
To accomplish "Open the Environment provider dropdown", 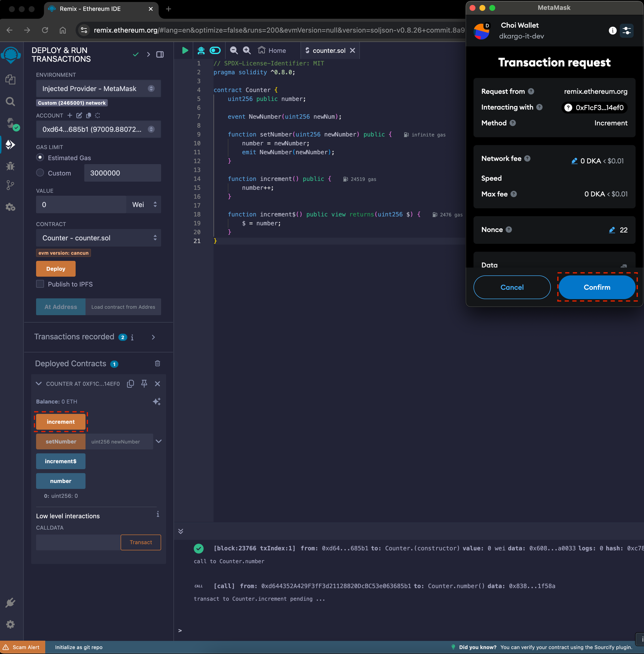I will [x=98, y=89].
